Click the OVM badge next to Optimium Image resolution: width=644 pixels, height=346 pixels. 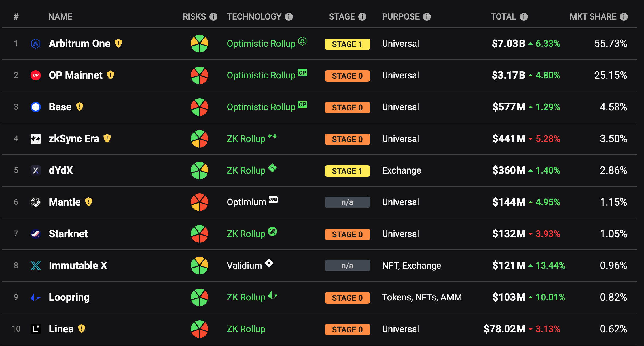point(273,200)
